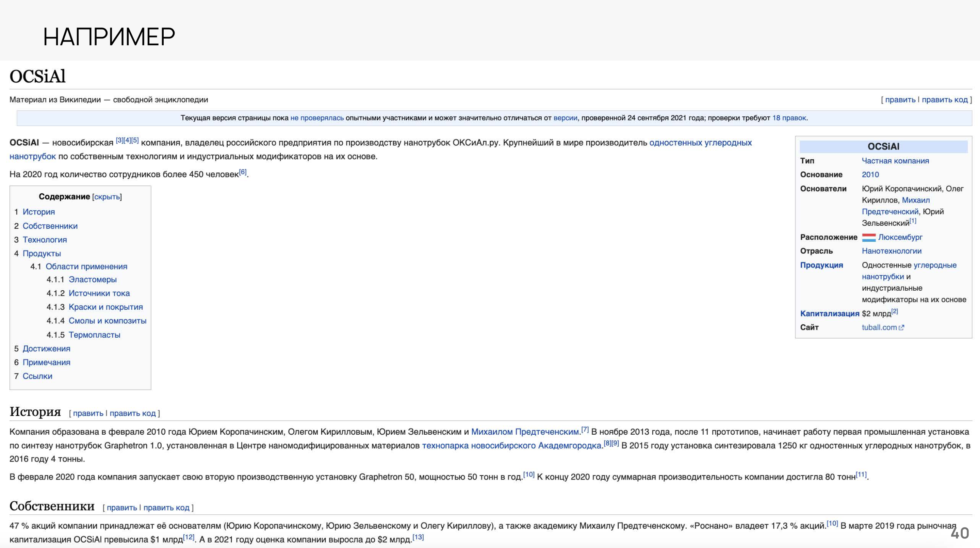Open footnote 7 in История paragraph
980x548 pixels.
point(585,429)
